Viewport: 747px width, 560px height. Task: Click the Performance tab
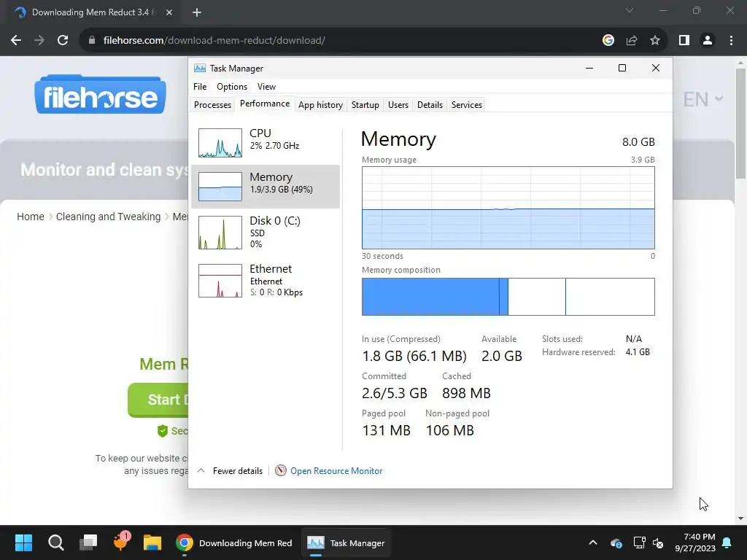coord(264,104)
